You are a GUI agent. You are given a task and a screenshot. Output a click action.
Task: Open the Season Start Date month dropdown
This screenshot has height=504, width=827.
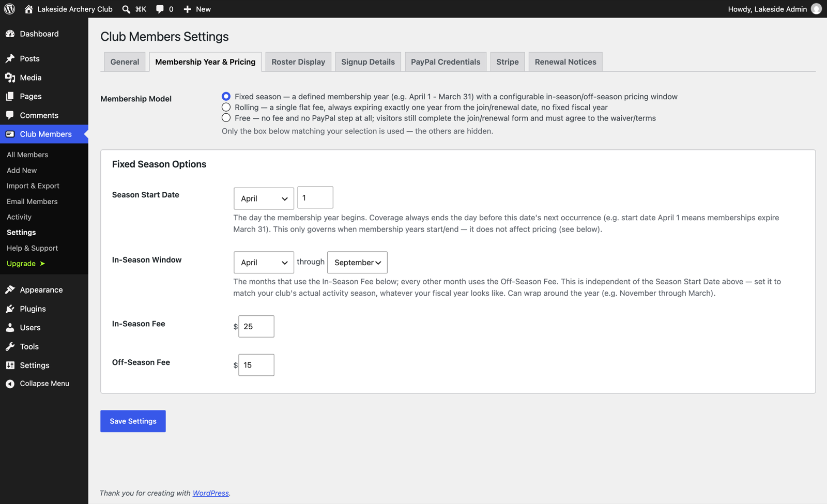point(264,198)
